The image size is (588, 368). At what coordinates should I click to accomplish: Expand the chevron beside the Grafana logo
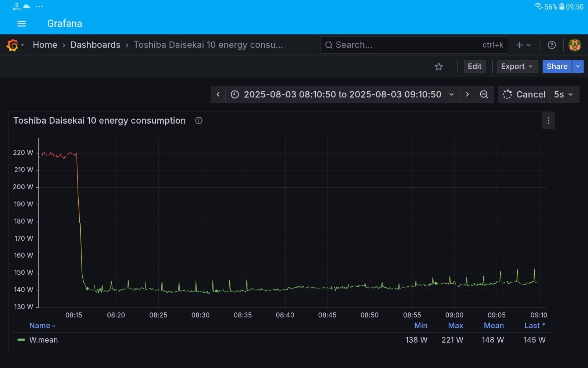[x=22, y=45]
